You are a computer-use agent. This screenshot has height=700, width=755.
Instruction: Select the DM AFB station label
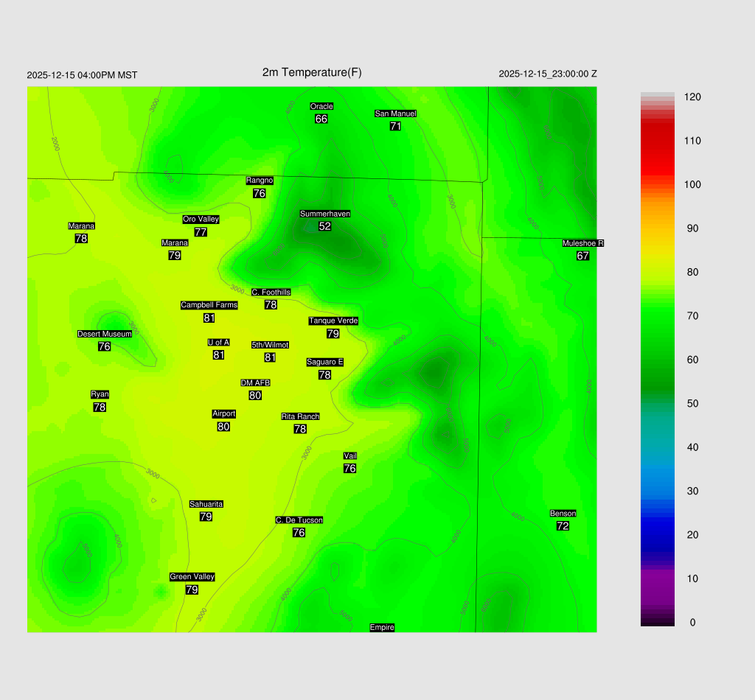[255, 382]
